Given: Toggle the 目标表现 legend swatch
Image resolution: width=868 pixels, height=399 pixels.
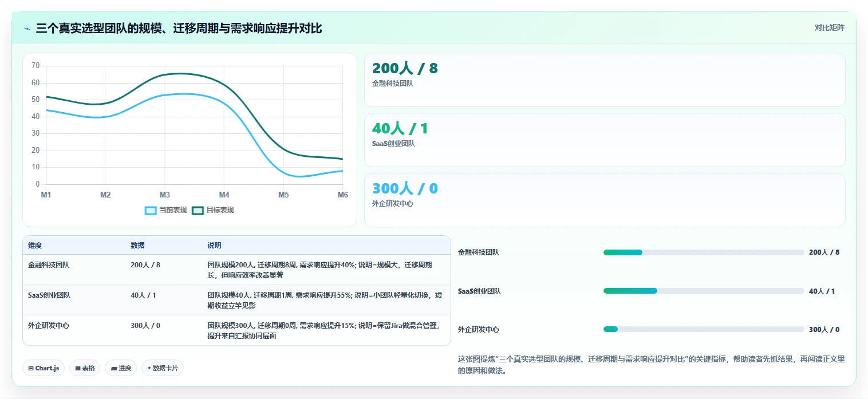Looking at the screenshot, I should (x=198, y=210).
